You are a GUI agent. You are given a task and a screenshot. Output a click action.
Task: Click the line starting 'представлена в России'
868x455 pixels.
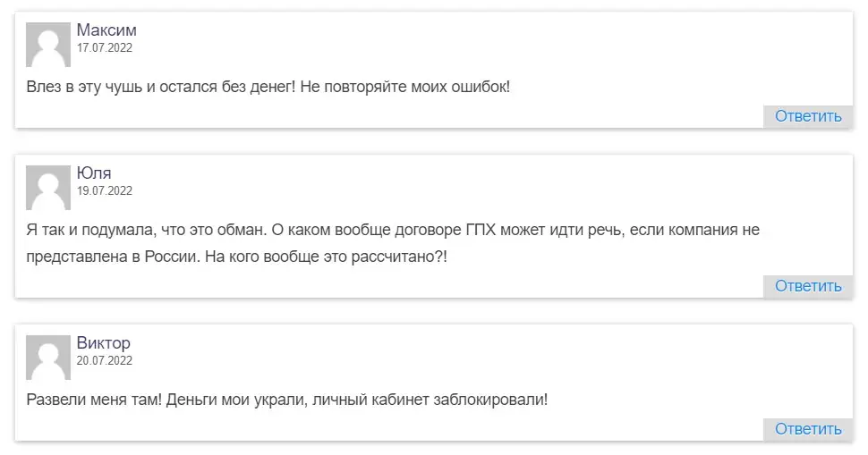236,257
